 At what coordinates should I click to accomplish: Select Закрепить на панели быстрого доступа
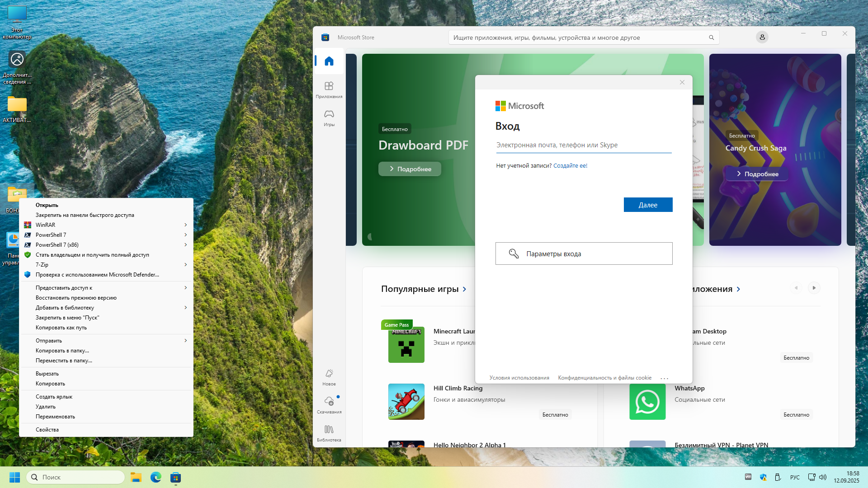point(106,215)
